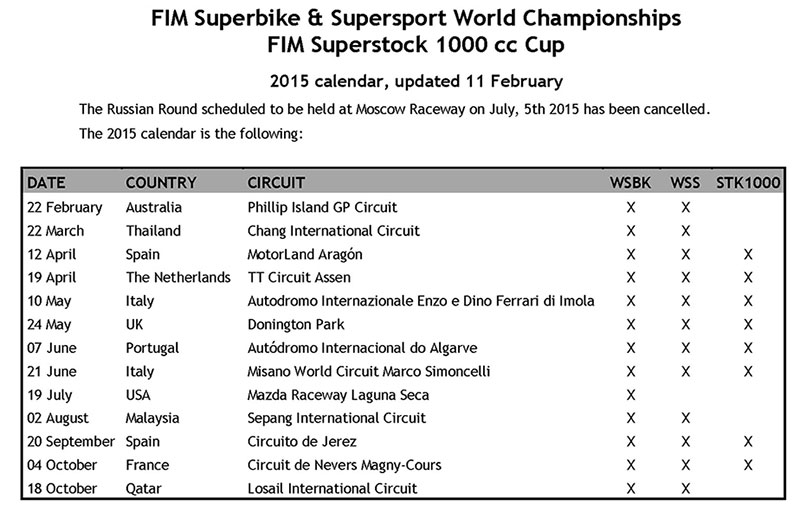Click the WSBK column header
Viewport: 800px width, 519px height.
point(630,183)
